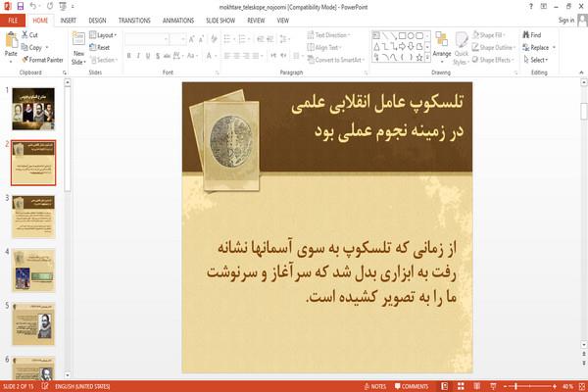Clear all formatting icon
The image size is (588, 392).
pos(214,39)
